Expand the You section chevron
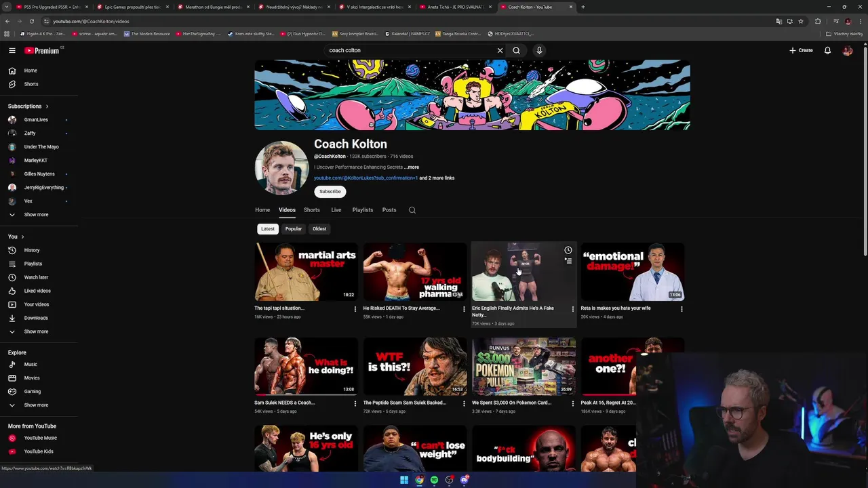 click(22, 237)
